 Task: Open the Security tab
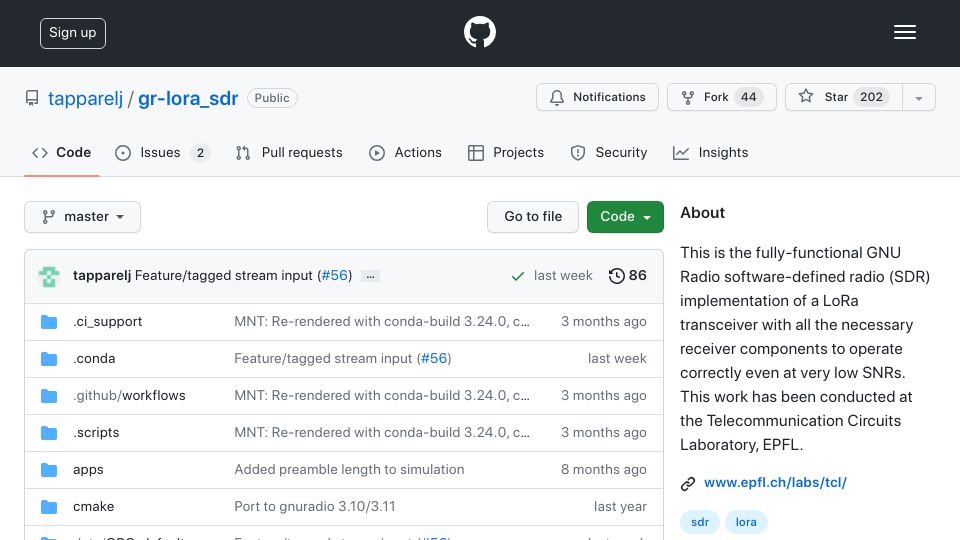click(609, 152)
